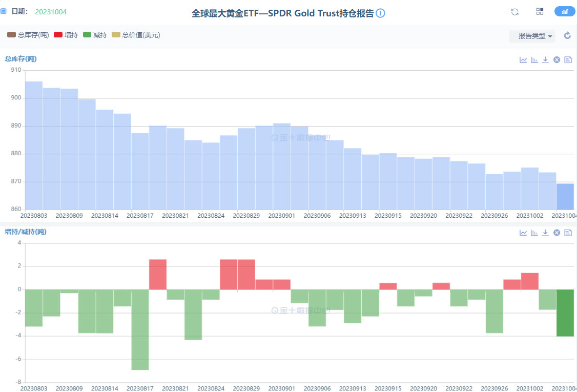This screenshot has width=577, height=392.
Task: Switch 增持/减持 chart to bar chart view
Action: pos(534,232)
